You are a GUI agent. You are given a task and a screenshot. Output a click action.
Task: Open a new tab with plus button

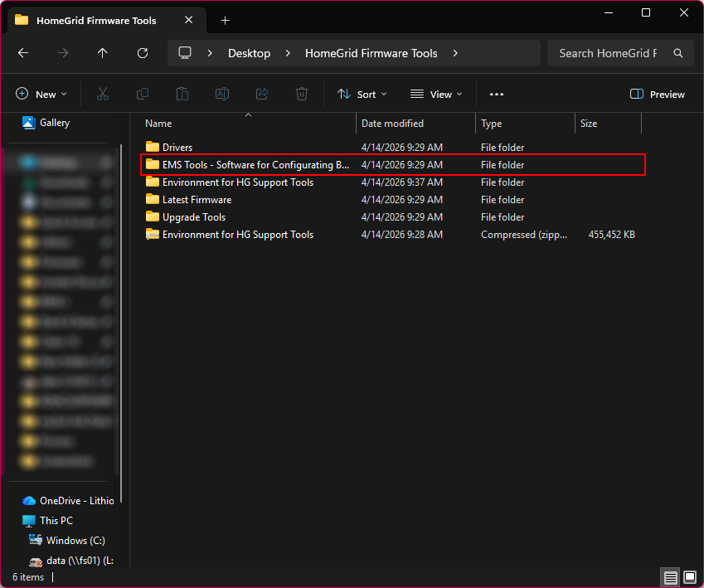click(x=226, y=20)
